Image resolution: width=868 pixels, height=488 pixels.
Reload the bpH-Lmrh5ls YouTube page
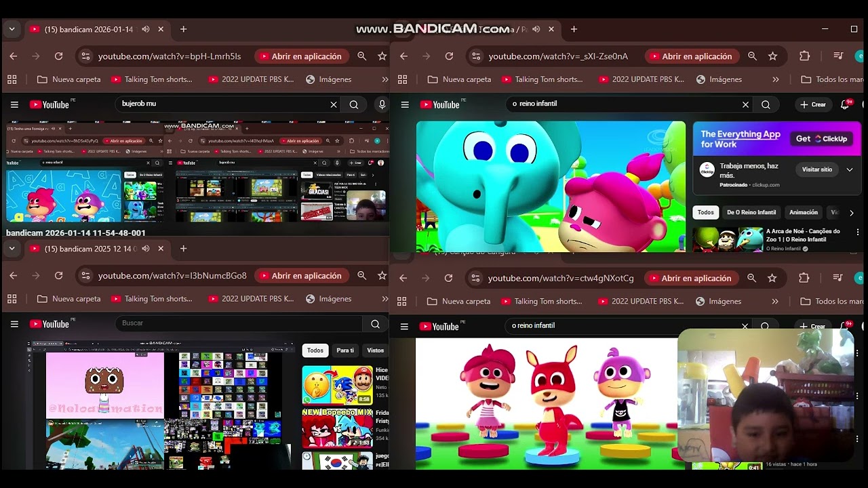coord(59,56)
